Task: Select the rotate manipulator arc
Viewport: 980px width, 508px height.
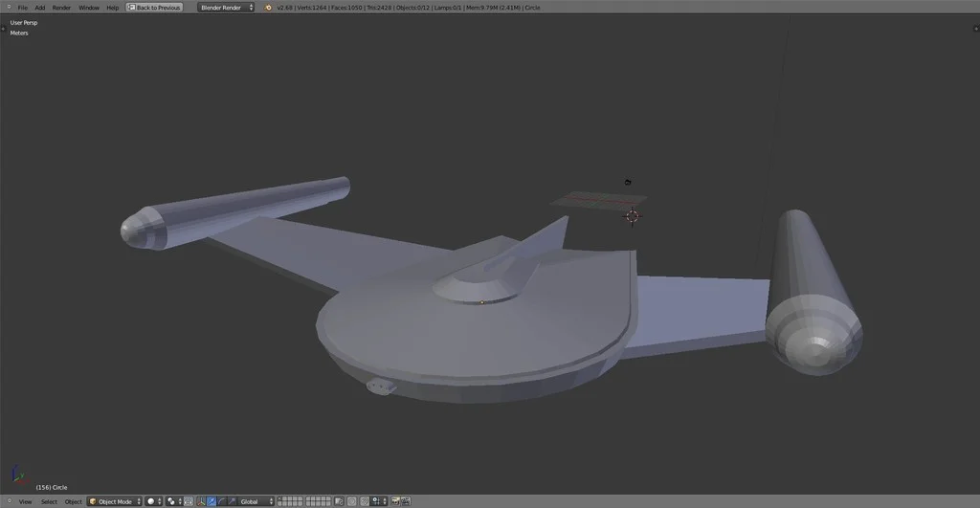Action: (x=222, y=501)
